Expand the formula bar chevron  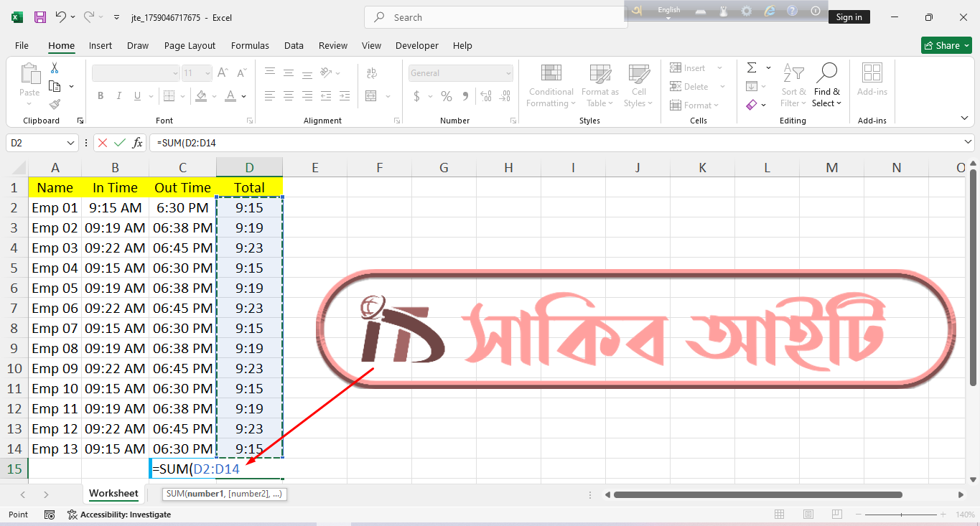969,143
